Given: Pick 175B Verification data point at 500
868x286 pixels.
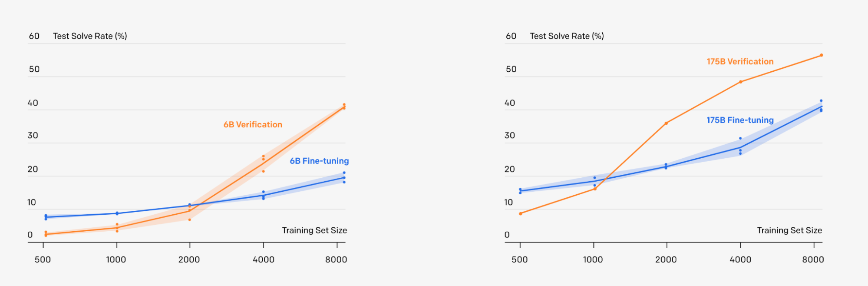Looking at the screenshot, I should [520, 213].
